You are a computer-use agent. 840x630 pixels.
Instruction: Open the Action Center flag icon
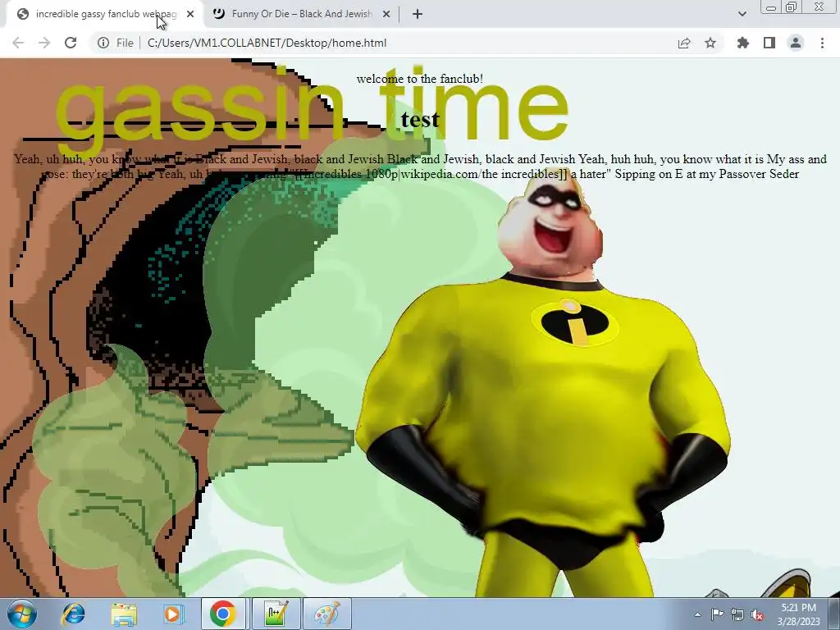(717, 614)
